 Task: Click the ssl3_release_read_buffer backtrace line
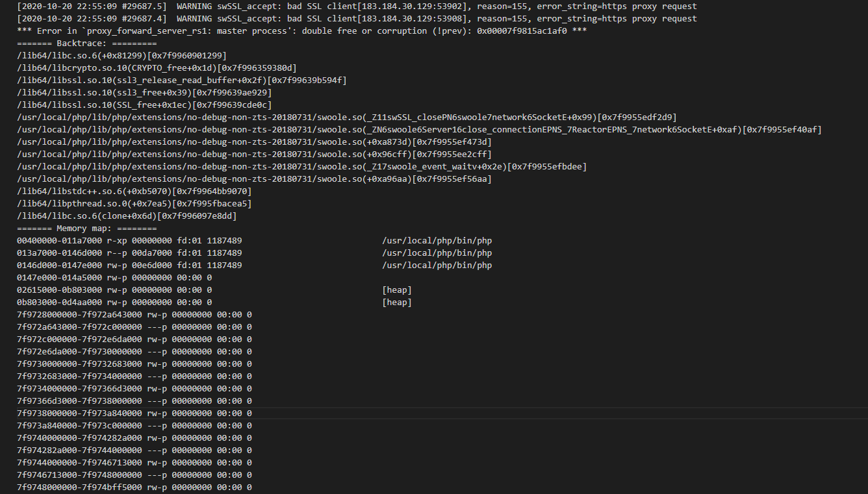coord(182,80)
